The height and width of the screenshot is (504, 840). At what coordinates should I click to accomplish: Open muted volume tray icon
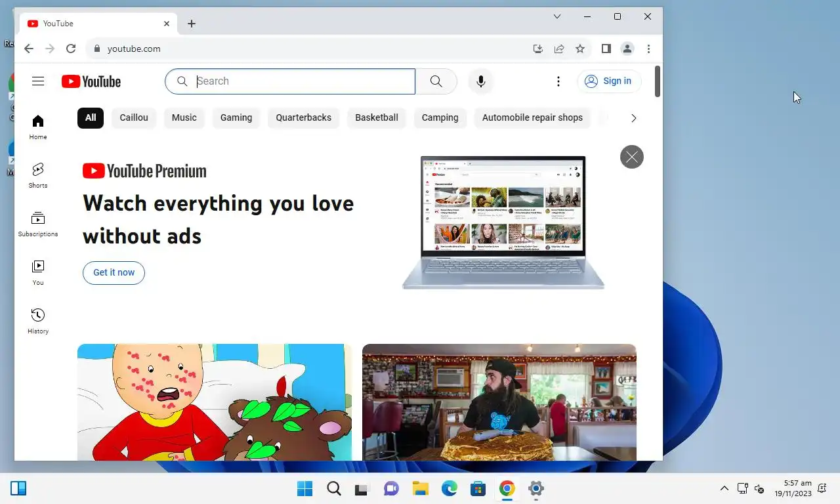pos(759,488)
